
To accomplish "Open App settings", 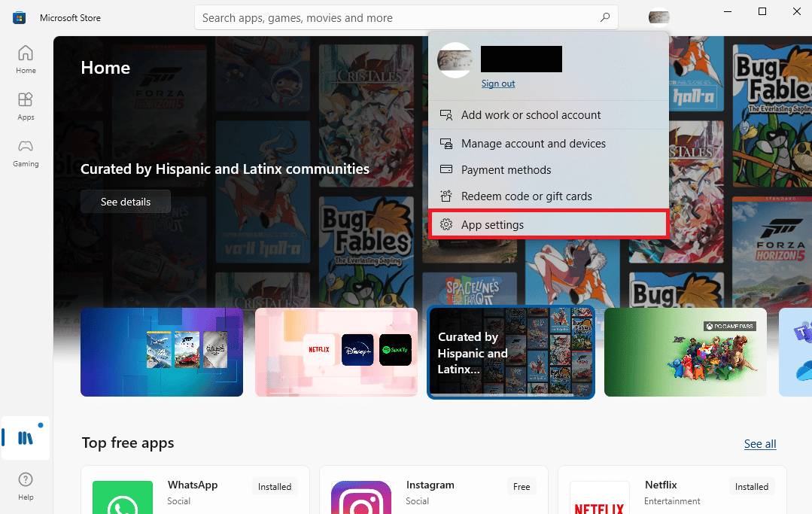I will point(549,225).
